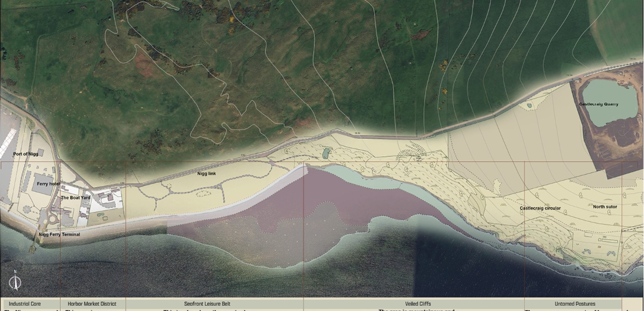Select the Harbor Market District header

point(92,304)
